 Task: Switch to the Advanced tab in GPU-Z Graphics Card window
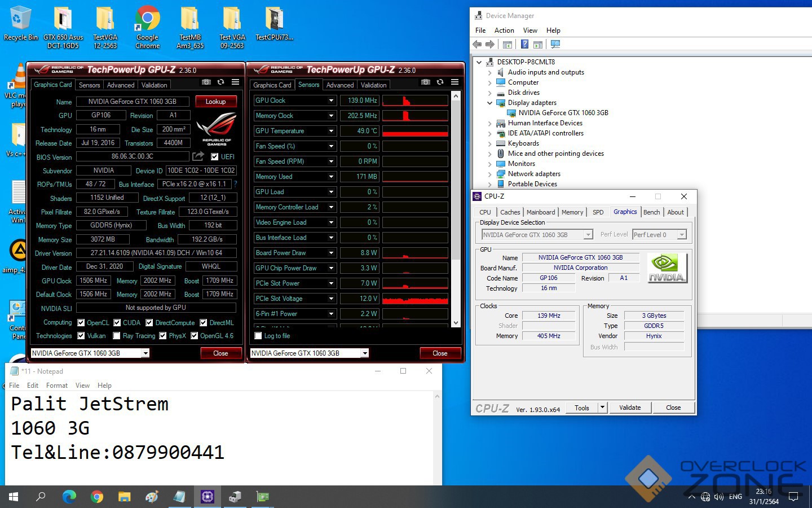(x=121, y=85)
